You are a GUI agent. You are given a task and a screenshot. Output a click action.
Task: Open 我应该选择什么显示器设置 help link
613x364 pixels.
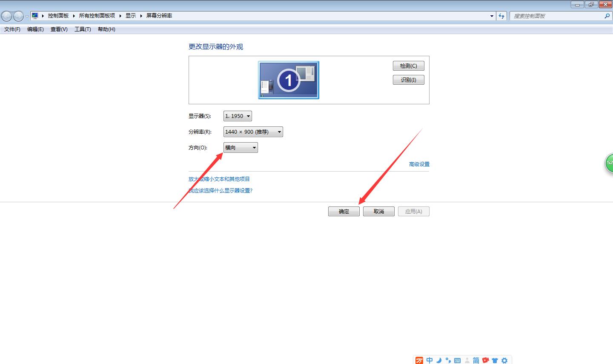pos(221,191)
